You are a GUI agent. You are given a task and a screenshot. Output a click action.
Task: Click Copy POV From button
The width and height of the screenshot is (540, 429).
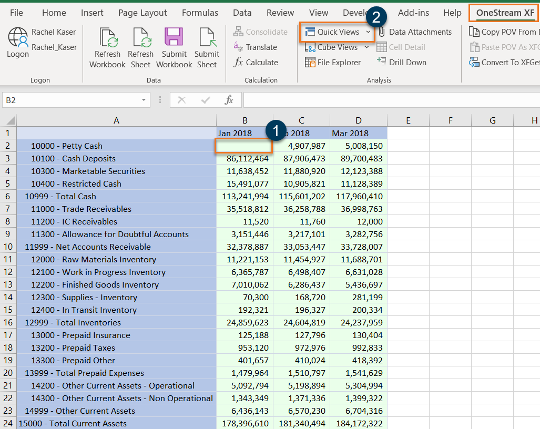pos(503,32)
